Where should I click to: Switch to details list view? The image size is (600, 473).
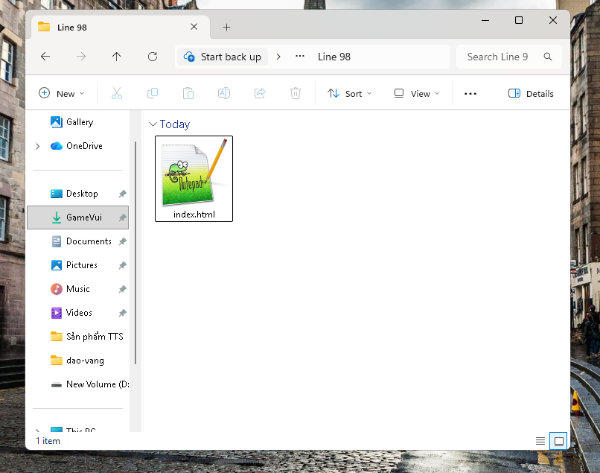540,441
